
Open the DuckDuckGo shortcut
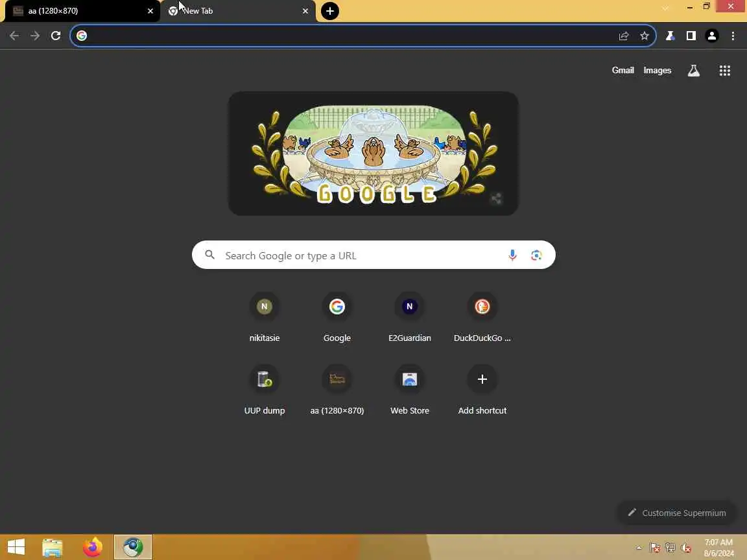coord(482,317)
